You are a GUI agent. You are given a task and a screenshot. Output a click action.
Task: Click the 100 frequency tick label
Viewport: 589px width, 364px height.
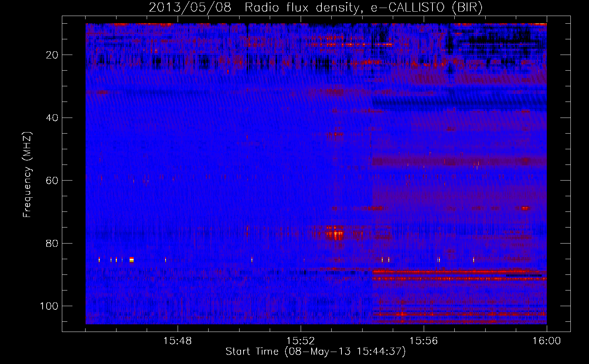(x=49, y=306)
